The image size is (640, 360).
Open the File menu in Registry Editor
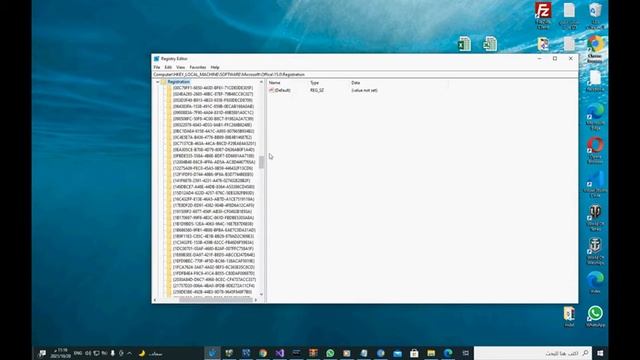tap(157, 67)
